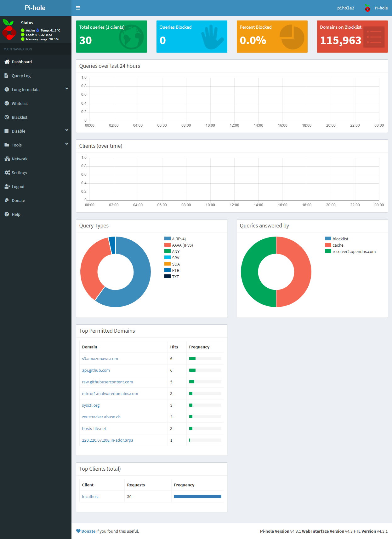Click the s3.amazonaws.com frequency bar
The image size is (392, 539).
coord(192,358)
